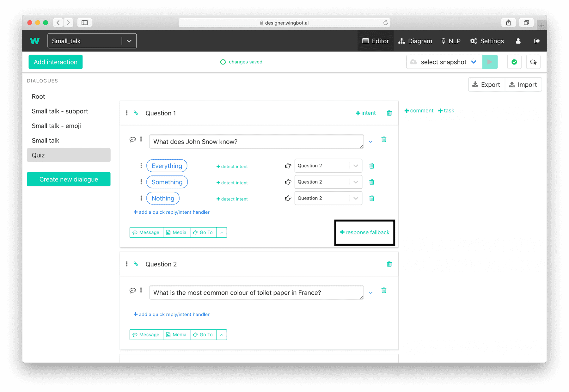
Task: Click the logout icon in header
Action: point(537,41)
